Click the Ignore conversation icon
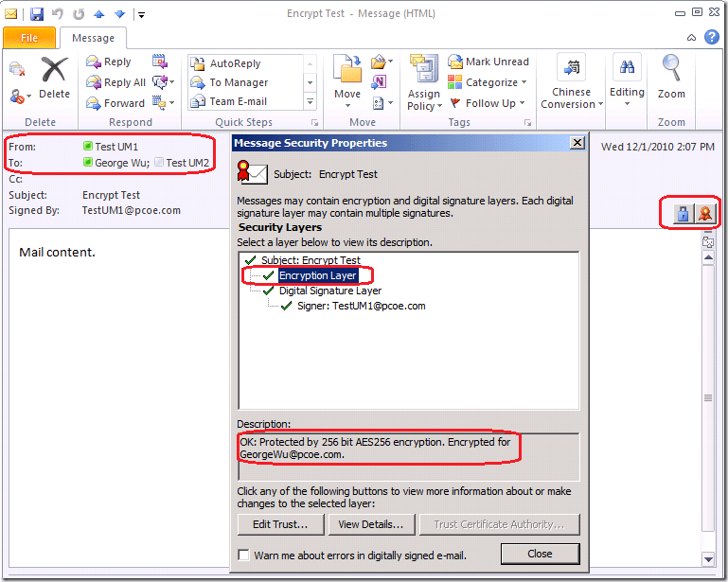The image size is (728, 582). 17,69
